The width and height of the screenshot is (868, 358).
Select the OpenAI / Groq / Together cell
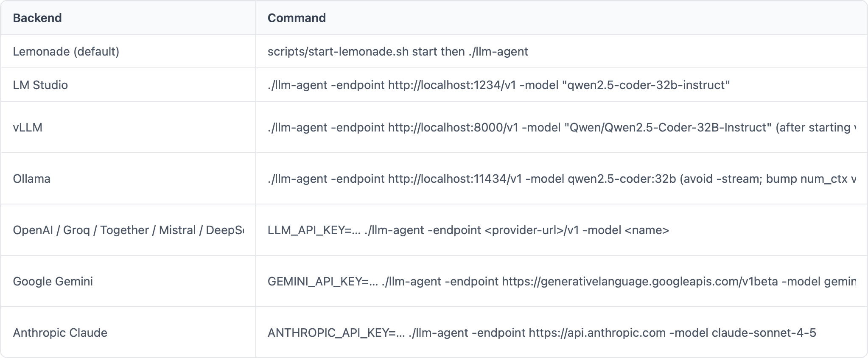click(x=128, y=230)
